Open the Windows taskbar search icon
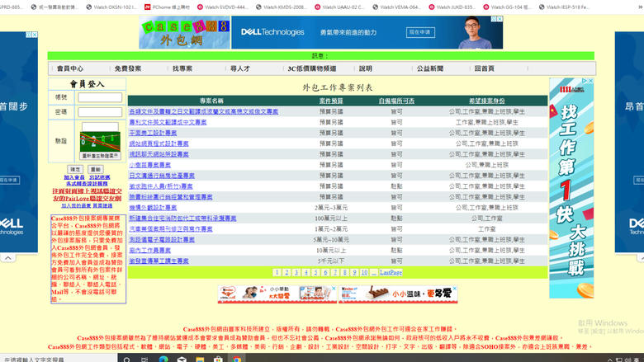Viewport: 644px width, 362px height. 127,360
